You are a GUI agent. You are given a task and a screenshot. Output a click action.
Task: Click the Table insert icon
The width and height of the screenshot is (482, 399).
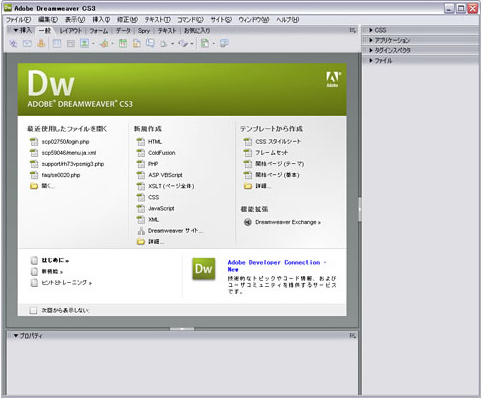click(x=57, y=43)
